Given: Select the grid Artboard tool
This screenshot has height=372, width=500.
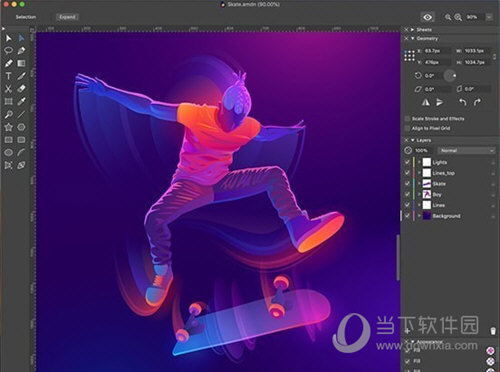Looking at the screenshot, I should pos(8,101).
